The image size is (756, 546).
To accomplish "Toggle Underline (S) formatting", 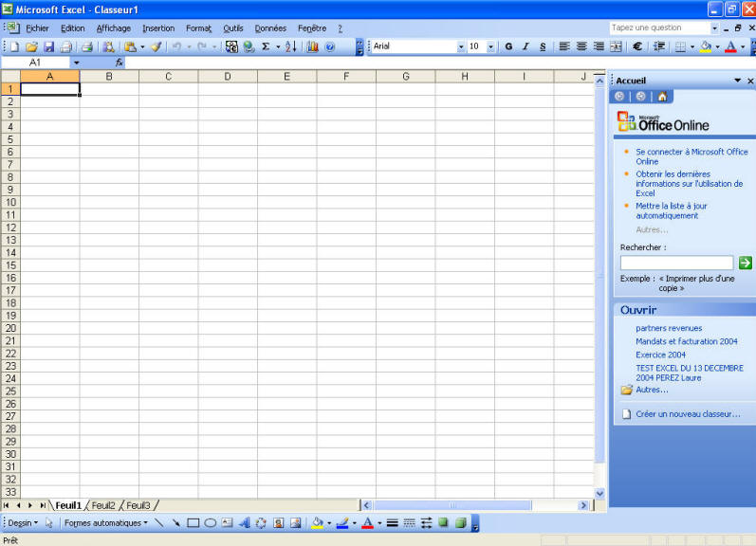I will point(543,46).
